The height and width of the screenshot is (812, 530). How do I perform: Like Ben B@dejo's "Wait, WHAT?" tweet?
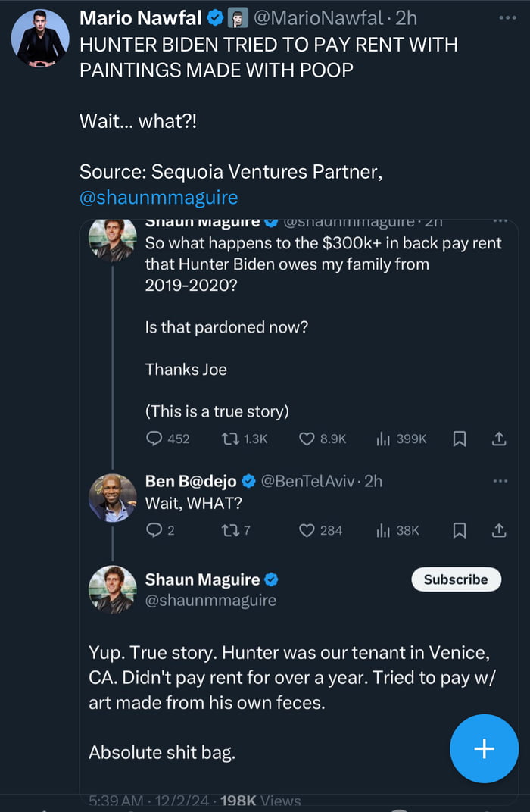point(307,530)
